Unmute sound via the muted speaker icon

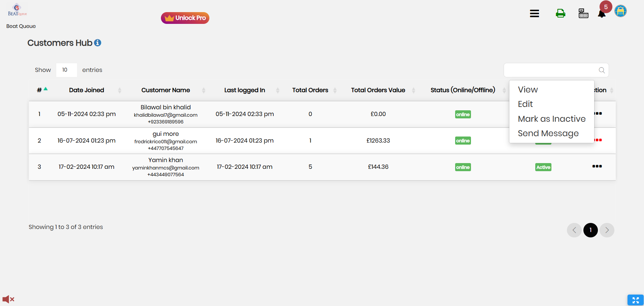8,299
